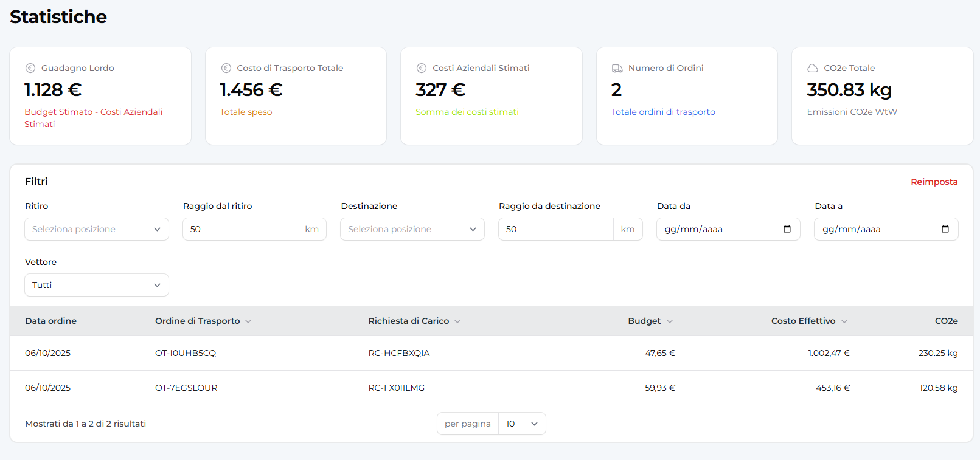Click the euro icon beside Costo di Trasporto Totale

coord(226,68)
